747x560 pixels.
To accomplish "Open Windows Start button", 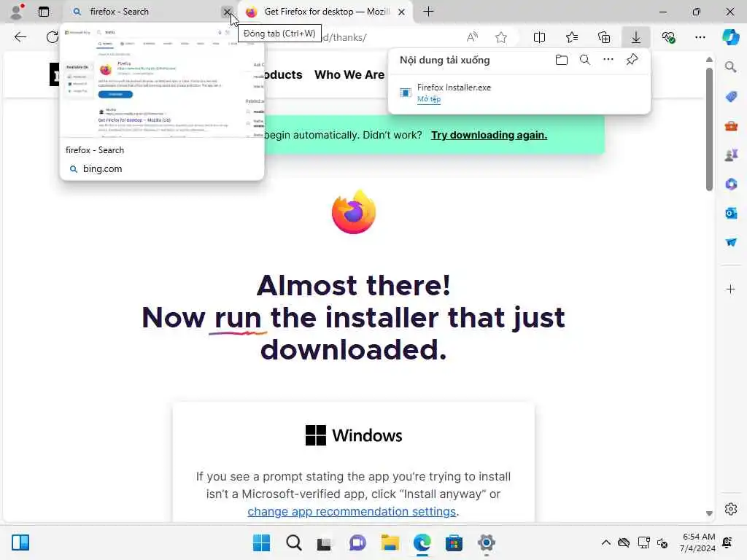I will 261,542.
